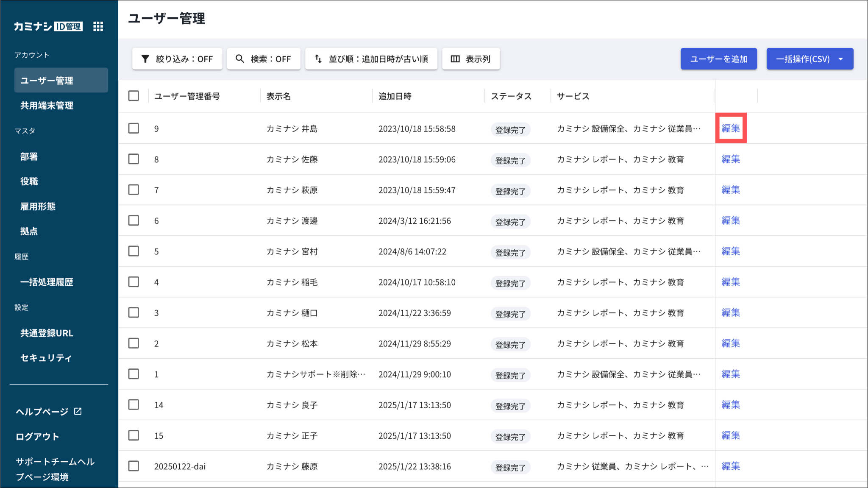Open the app launcher grid icon
Image resolution: width=868 pixels, height=488 pixels.
click(98, 26)
